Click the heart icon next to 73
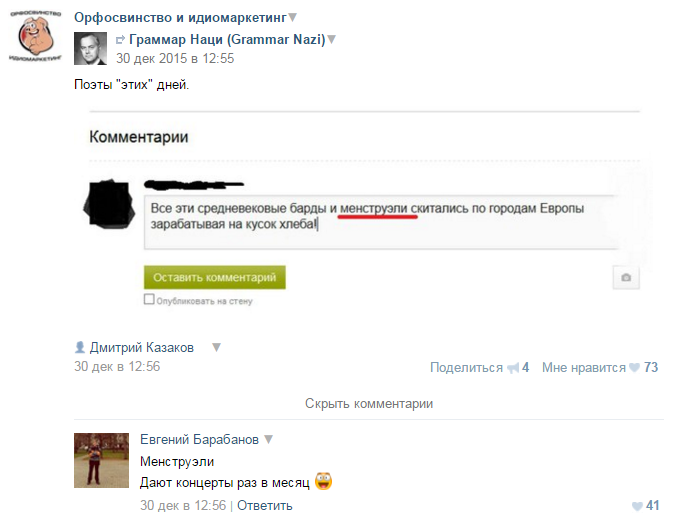The image size is (685, 523). (x=634, y=368)
